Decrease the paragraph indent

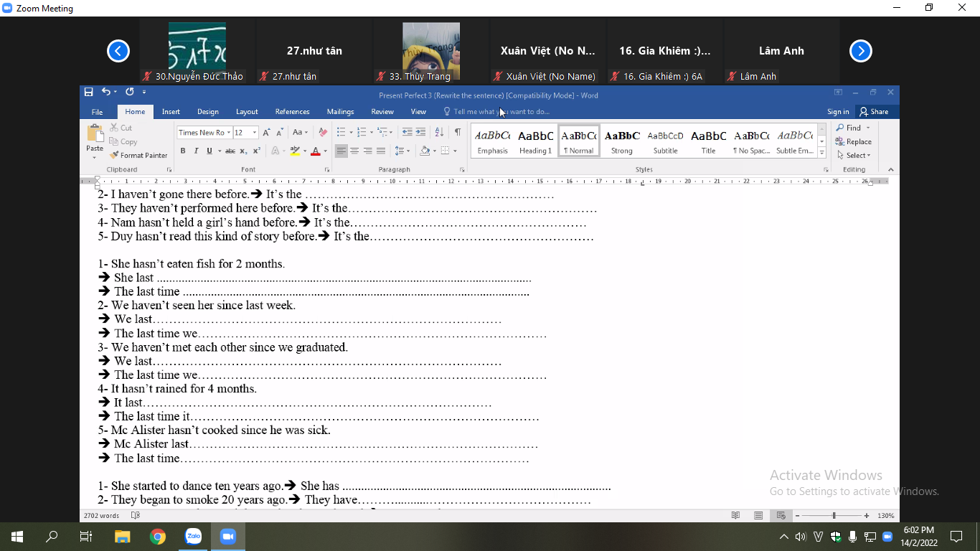[x=407, y=132]
